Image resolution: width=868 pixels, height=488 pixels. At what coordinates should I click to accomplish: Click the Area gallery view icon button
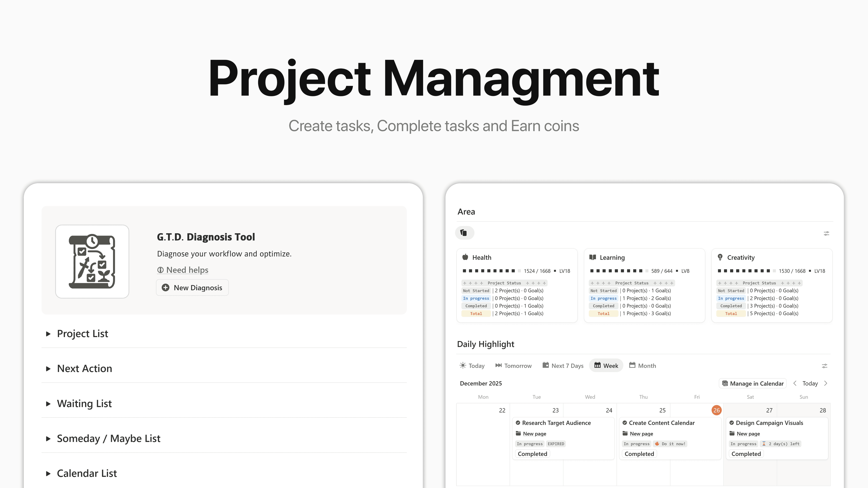click(464, 233)
